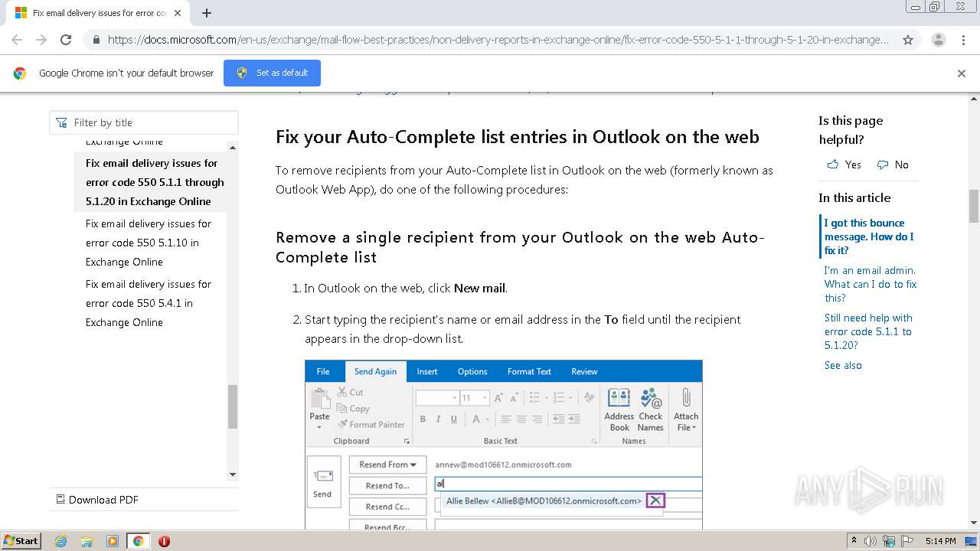Open File Explorer from taskbar
Viewport: 980px width, 551px height.
pos(87,541)
